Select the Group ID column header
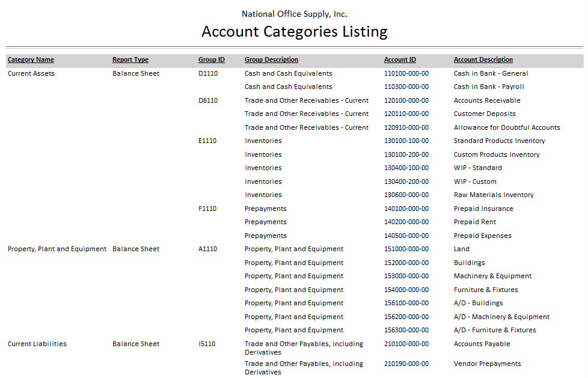Viewport: 588px width, 378px height. (x=212, y=60)
